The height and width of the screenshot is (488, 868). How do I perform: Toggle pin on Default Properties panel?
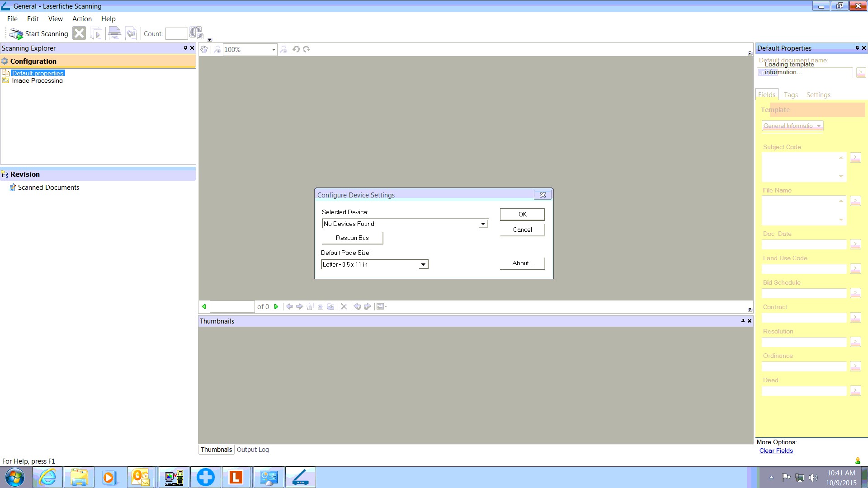[x=857, y=48]
